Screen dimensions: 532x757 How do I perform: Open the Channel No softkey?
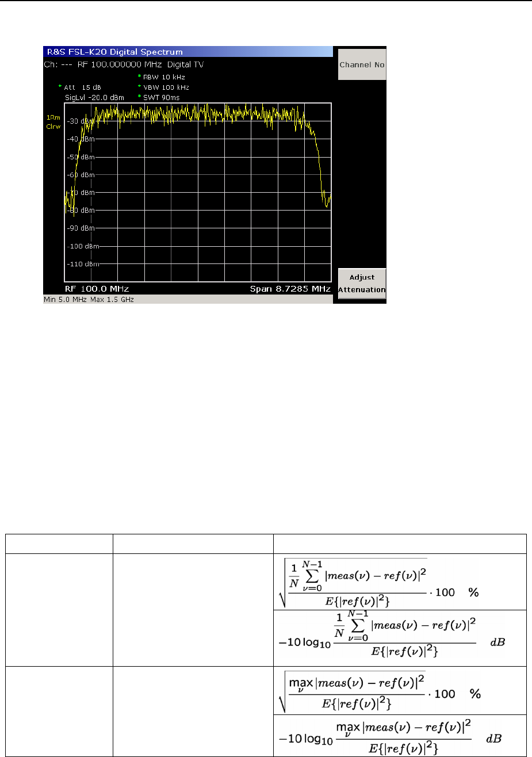(362, 66)
